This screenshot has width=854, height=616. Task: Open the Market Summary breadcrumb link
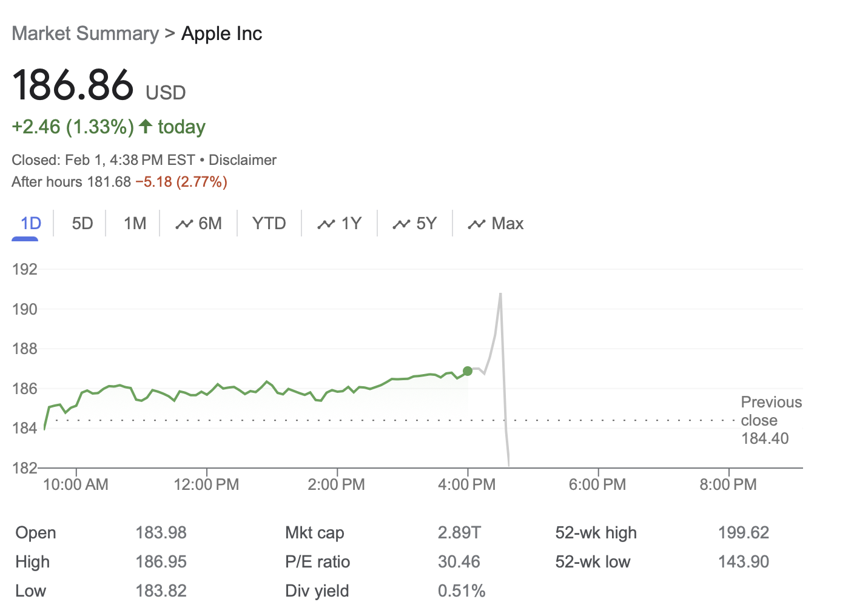point(85,33)
